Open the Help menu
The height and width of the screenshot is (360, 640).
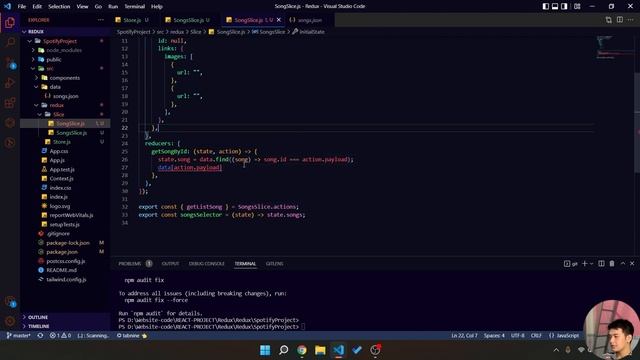tap(157, 6)
